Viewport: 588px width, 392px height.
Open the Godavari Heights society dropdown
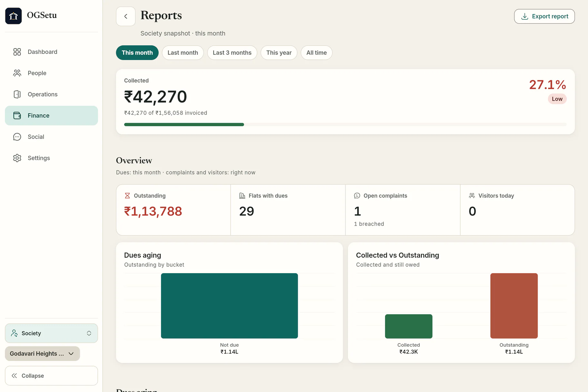coord(42,354)
